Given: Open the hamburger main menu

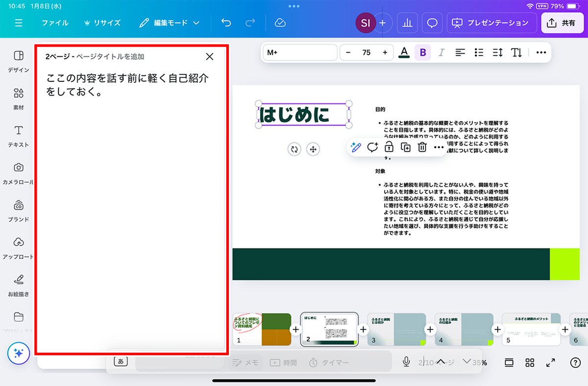Looking at the screenshot, I should click(19, 23).
